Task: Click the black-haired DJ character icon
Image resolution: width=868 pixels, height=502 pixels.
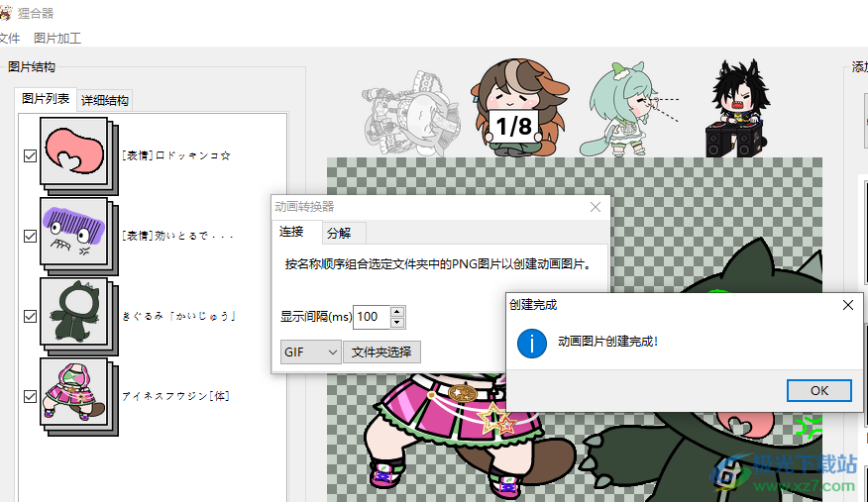Action: tap(738, 108)
